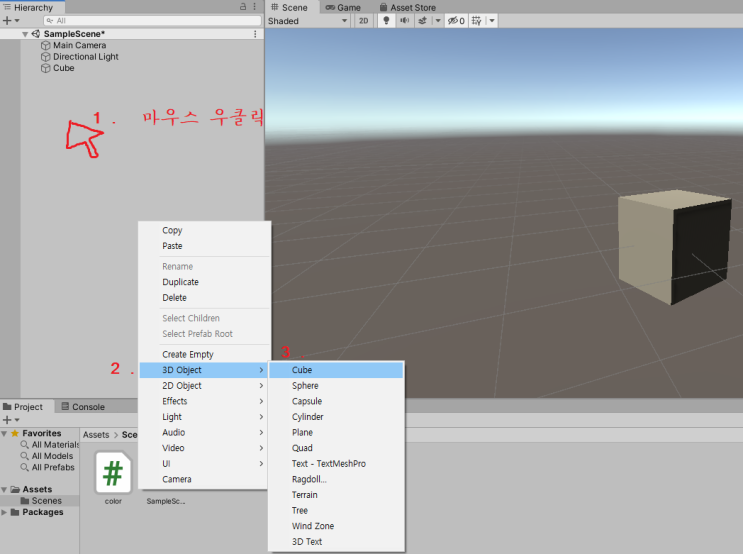Open SampleScene row three-dot menu
The width and height of the screenshot is (743, 554).
255,34
